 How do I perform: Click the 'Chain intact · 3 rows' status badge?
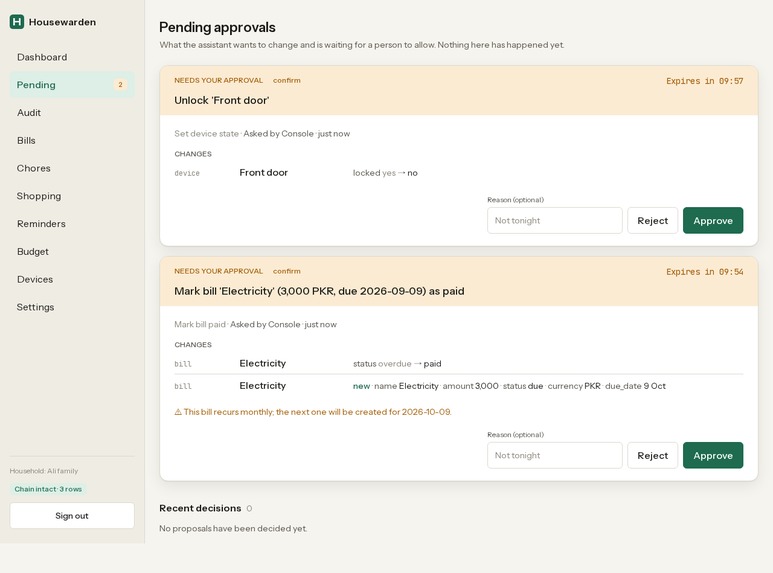tap(48, 489)
